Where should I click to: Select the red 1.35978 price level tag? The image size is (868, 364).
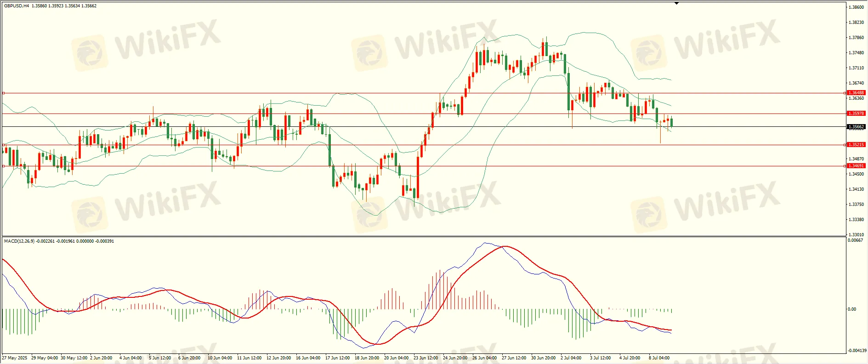tap(856, 114)
